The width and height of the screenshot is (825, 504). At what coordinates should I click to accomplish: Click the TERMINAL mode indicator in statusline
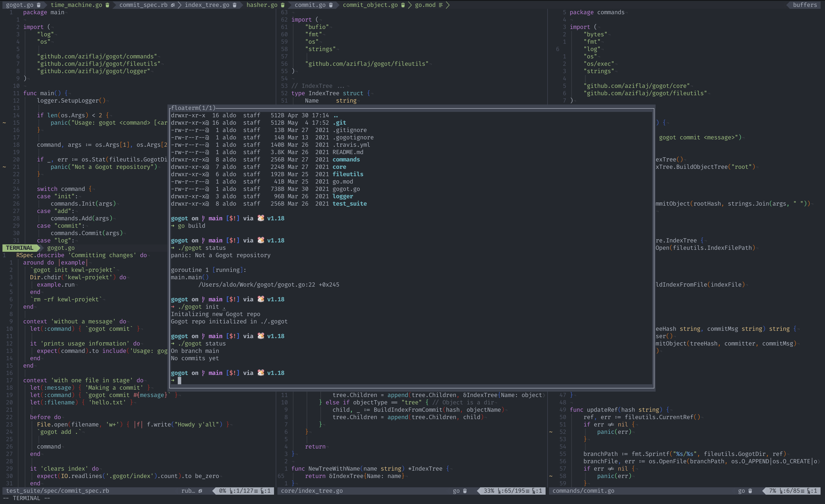[20, 248]
